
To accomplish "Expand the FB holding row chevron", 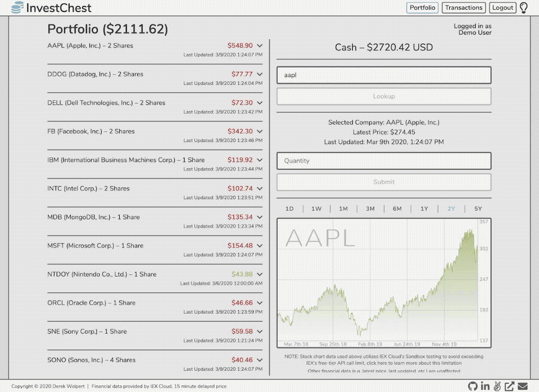I will pos(260,131).
